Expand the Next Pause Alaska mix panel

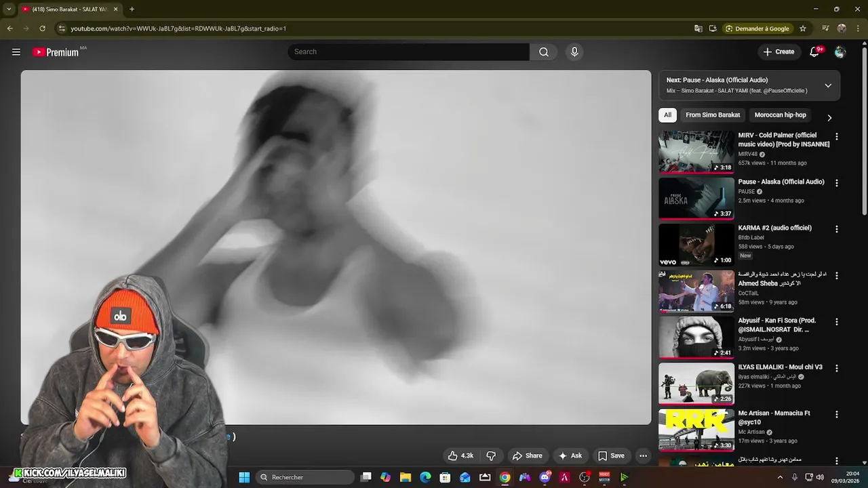click(828, 85)
